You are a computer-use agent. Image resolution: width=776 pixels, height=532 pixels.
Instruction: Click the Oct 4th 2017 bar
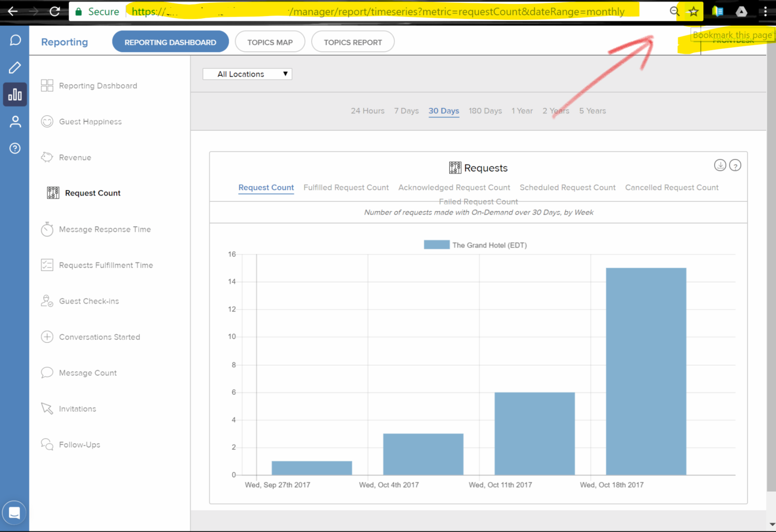coord(423,454)
